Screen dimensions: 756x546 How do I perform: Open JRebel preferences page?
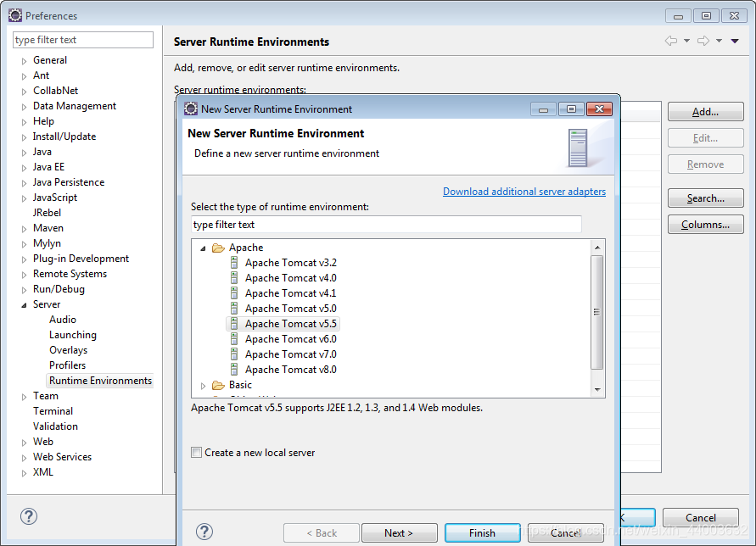(x=47, y=213)
